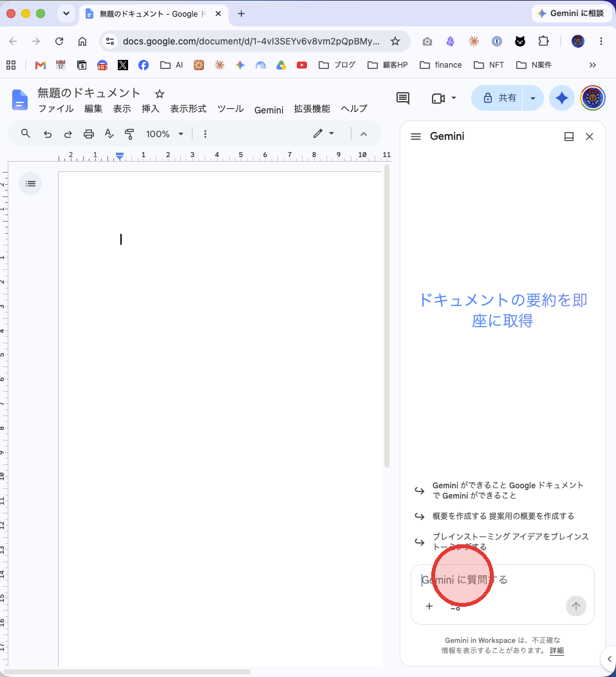Screen dimensions: 616x677
Task: Click the search menus magnifier icon
Action: point(26,134)
